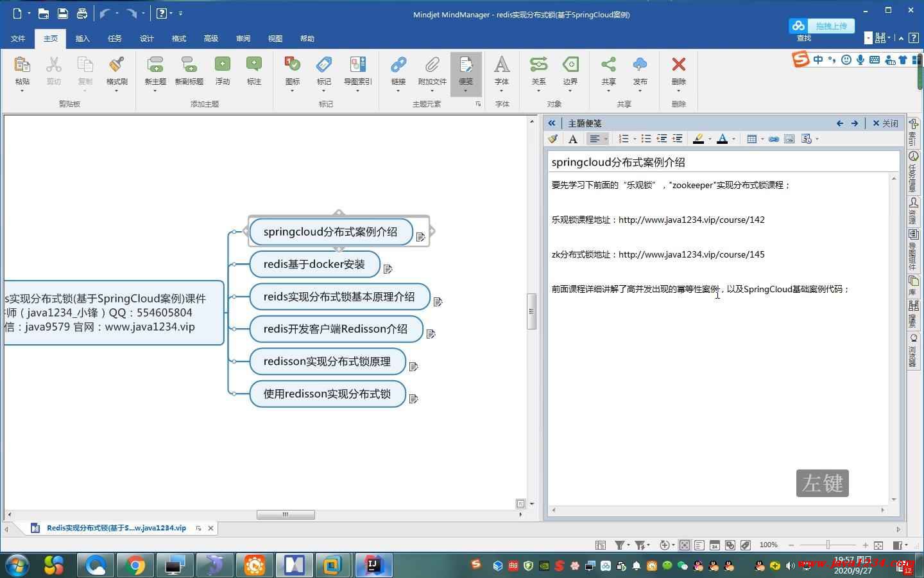Insert a callout (标注) topic
924x578 pixels.
[254, 71]
